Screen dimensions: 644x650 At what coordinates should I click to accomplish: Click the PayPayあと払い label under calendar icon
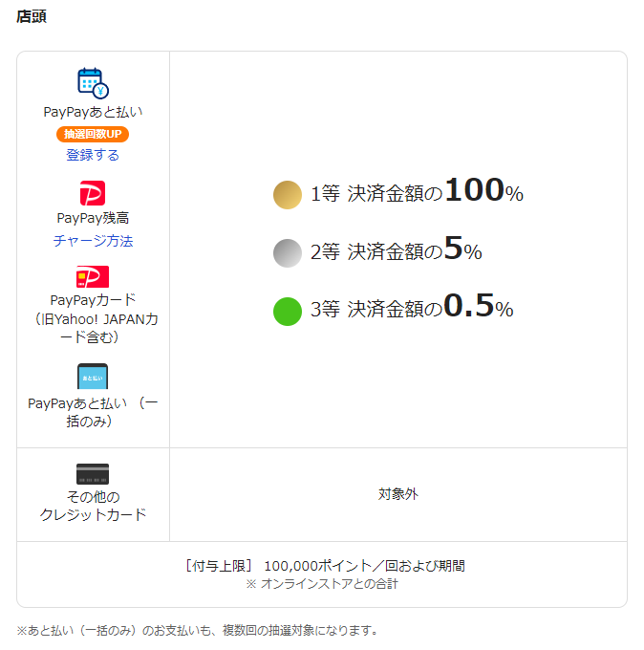pos(93,112)
